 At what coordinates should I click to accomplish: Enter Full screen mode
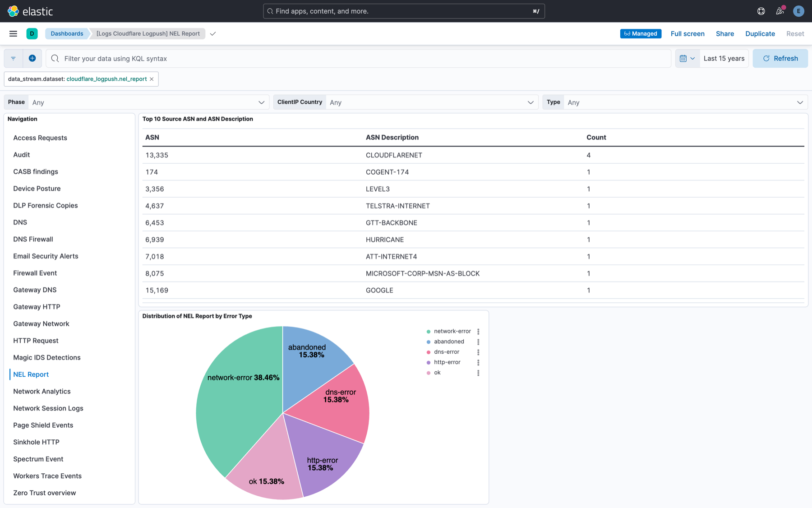[687, 33]
